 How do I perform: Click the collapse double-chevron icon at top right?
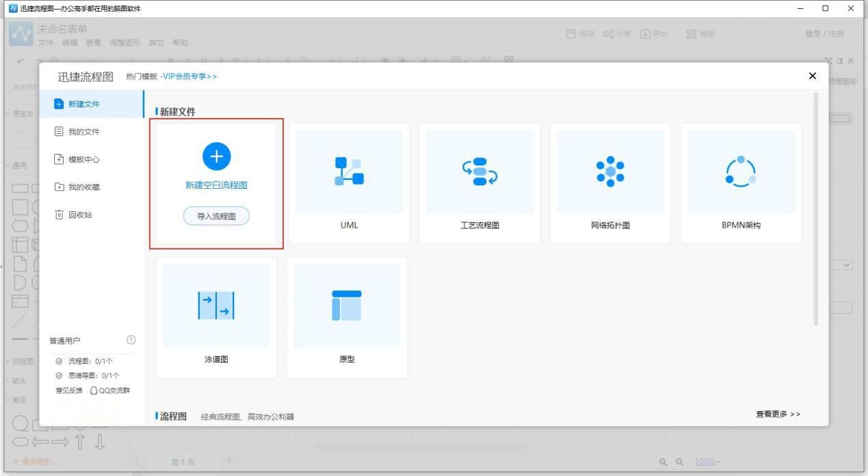[x=851, y=61]
